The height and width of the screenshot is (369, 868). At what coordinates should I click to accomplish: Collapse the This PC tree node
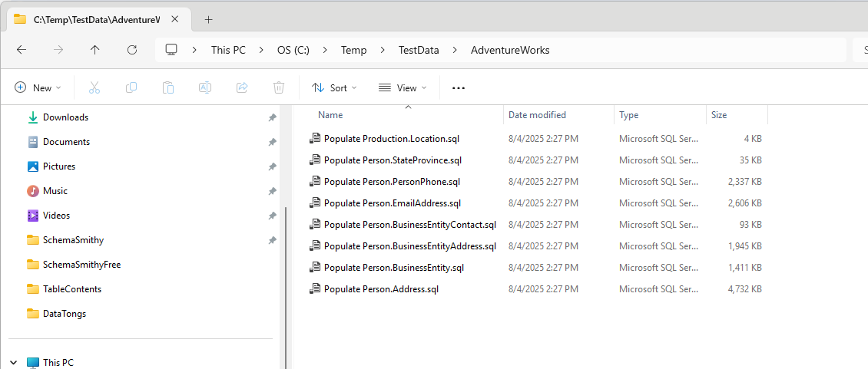point(14,363)
